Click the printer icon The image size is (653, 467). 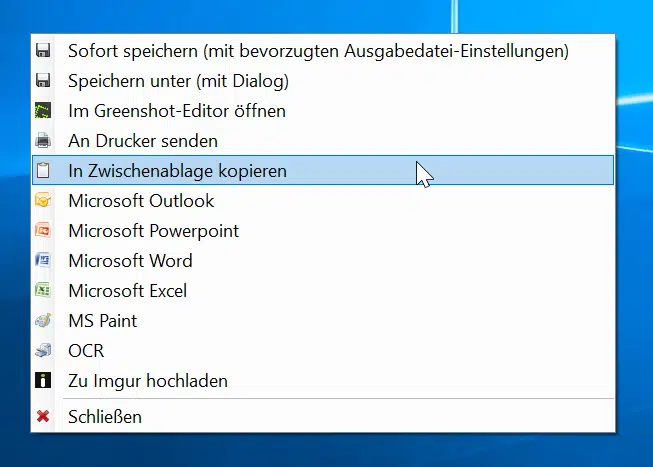[x=43, y=141]
